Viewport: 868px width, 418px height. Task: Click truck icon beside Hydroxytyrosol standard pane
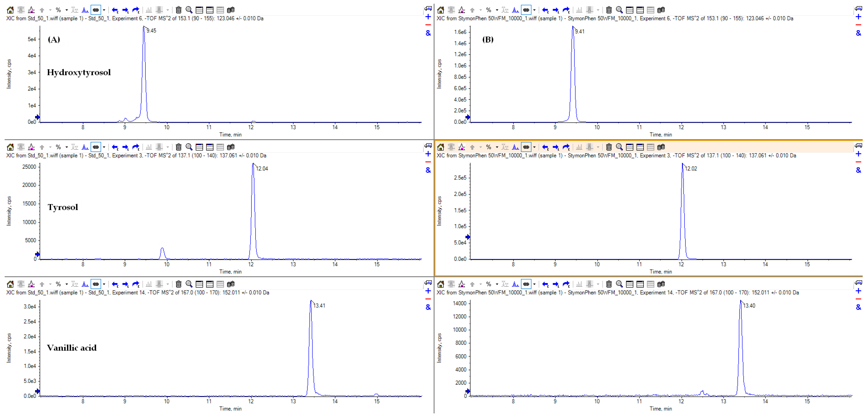(x=428, y=8)
